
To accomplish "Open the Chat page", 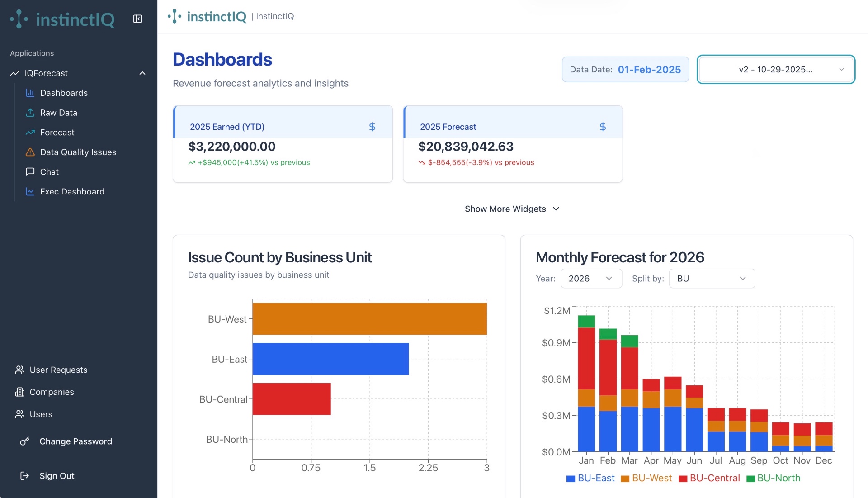I will [x=49, y=172].
